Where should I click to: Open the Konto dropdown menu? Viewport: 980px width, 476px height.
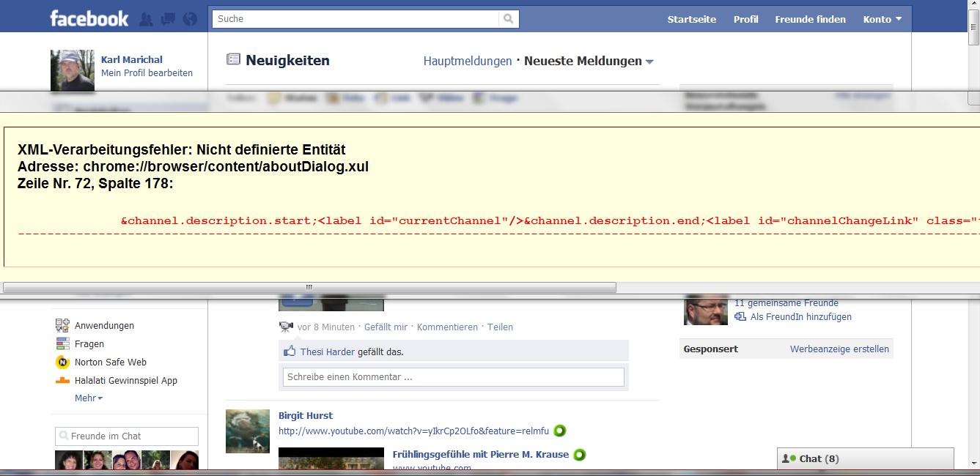click(x=883, y=19)
